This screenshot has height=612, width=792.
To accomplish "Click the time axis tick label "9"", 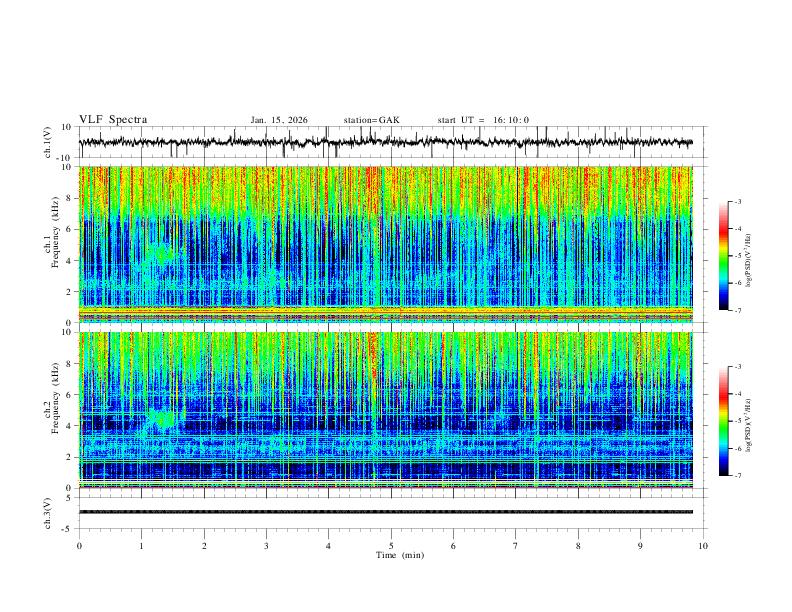I will tap(640, 546).
